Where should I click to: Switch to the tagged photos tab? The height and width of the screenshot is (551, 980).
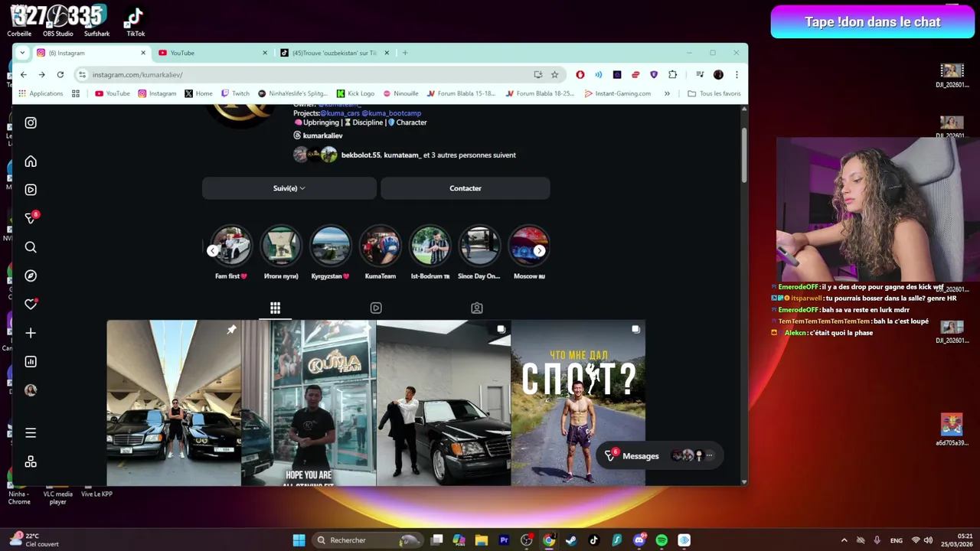point(477,308)
